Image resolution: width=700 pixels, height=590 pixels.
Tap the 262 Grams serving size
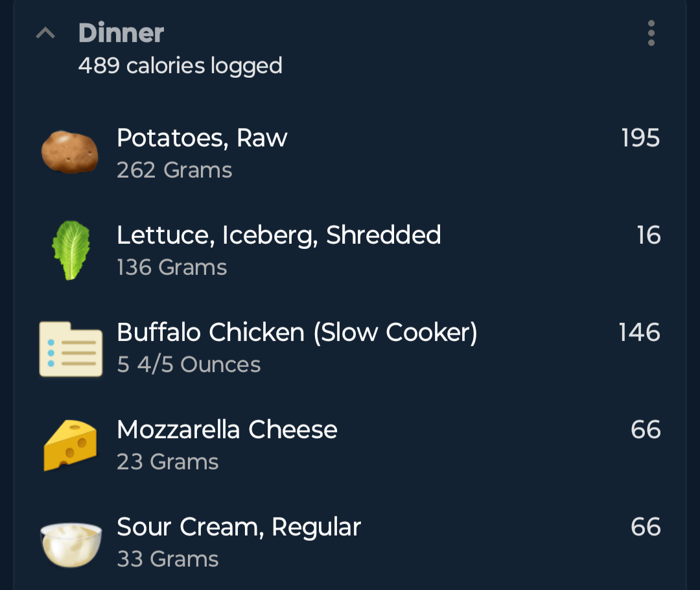[174, 170]
